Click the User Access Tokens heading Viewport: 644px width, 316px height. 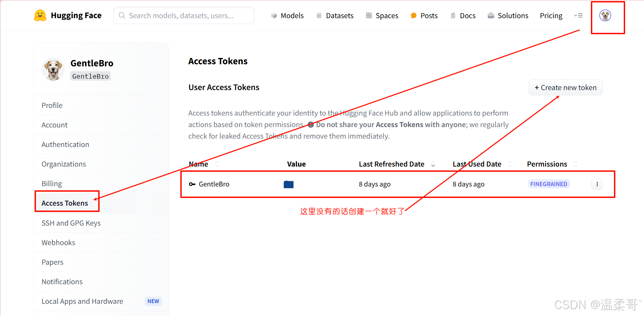tap(224, 87)
